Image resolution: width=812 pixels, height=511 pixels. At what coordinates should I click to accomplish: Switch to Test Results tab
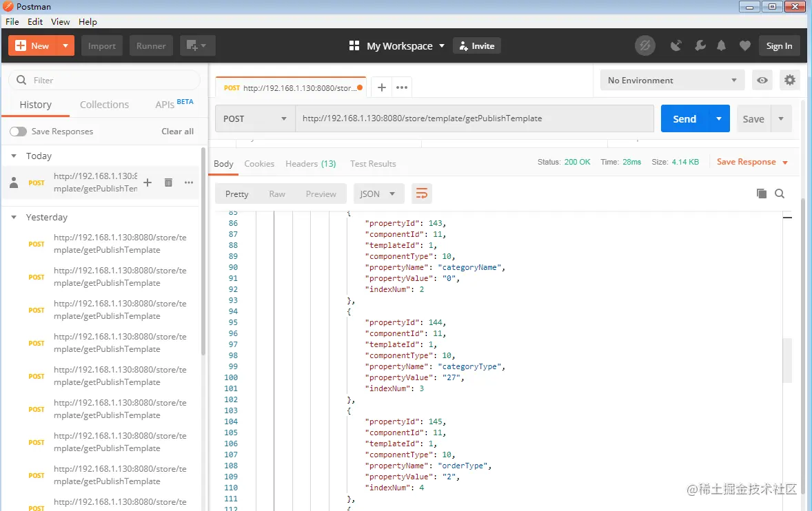(x=373, y=163)
